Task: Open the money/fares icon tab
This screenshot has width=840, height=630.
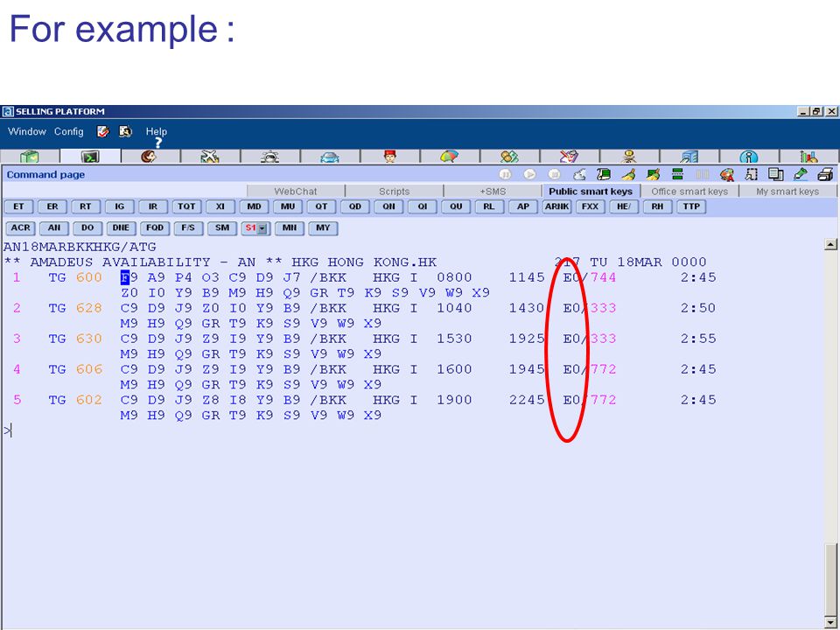Action: (509, 157)
